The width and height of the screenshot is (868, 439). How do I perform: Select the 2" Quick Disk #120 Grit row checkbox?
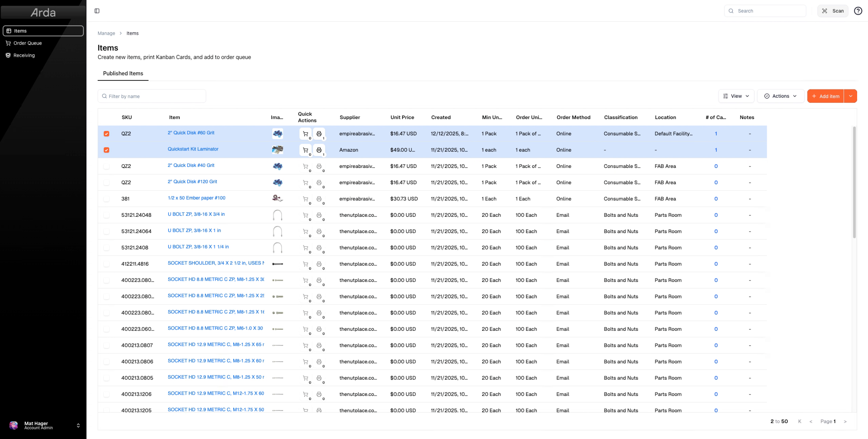tap(106, 182)
